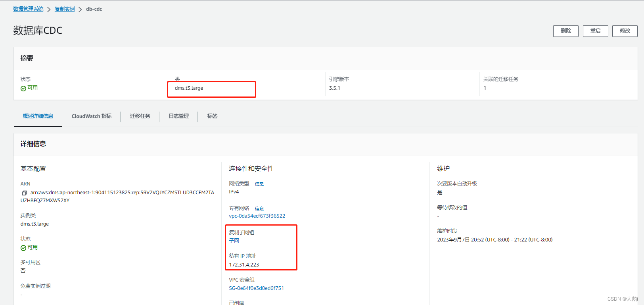The height and width of the screenshot is (305, 644).
Task: Click the 修改 button
Action: pyautogui.click(x=625, y=31)
